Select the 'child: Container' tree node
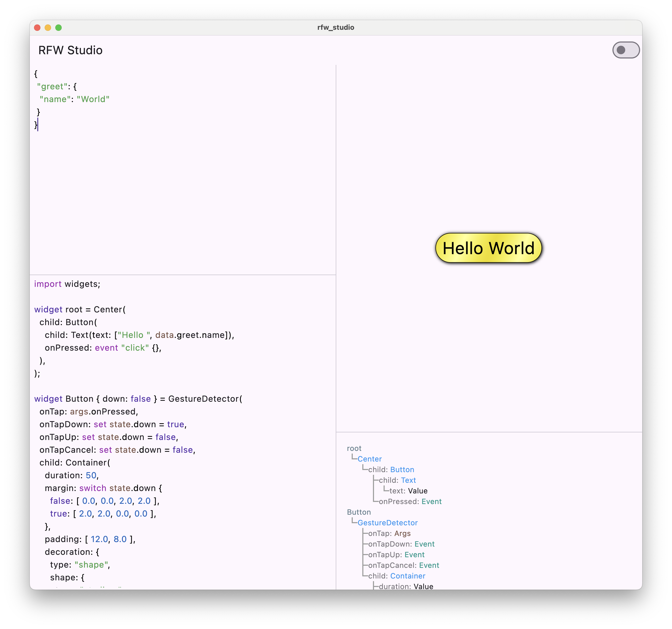672x629 pixels. [397, 576]
